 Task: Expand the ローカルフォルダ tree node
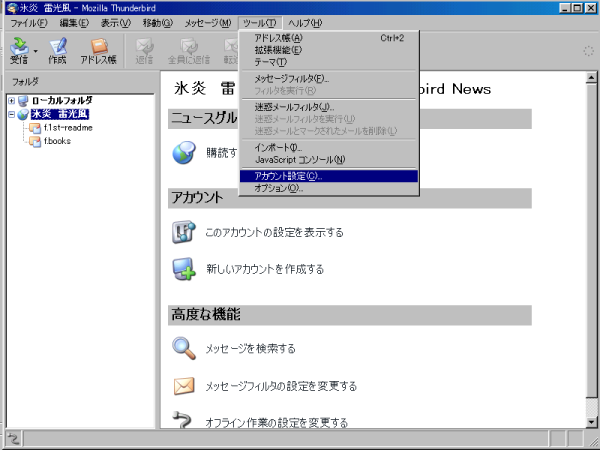click(x=11, y=101)
